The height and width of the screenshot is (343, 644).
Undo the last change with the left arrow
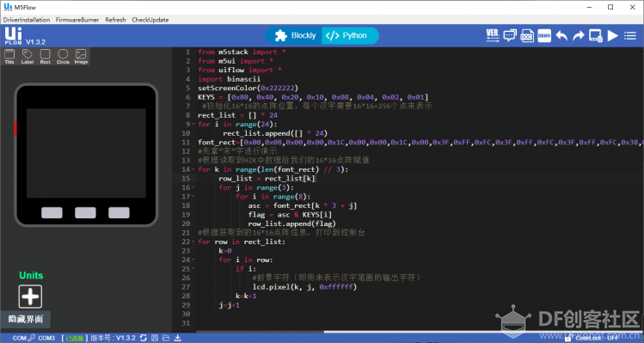(x=561, y=36)
